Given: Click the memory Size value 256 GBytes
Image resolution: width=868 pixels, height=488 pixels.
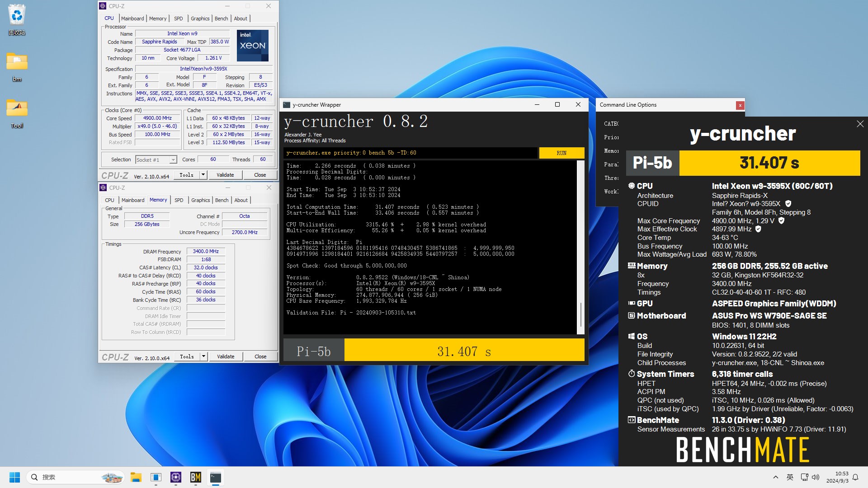Looking at the screenshot, I should point(147,224).
